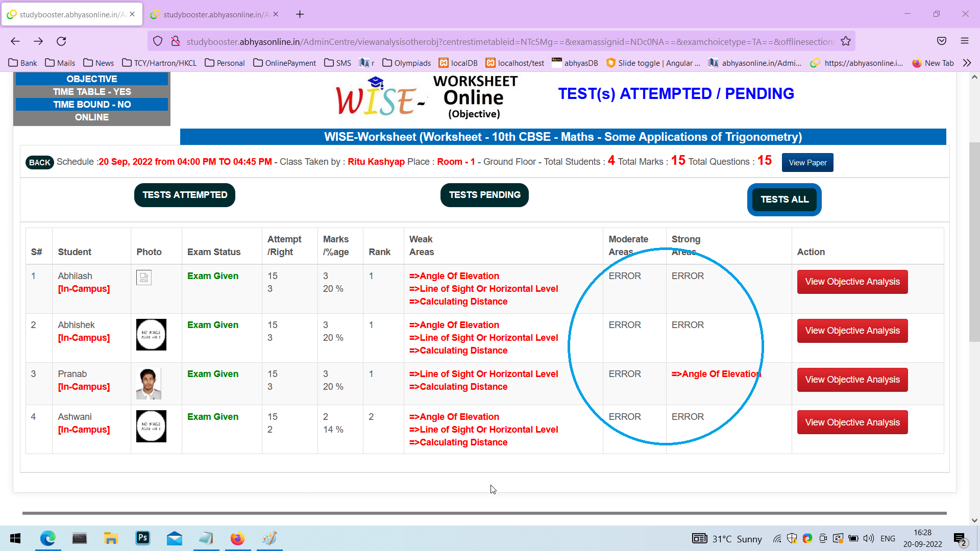Viewport: 980px width, 551px height.
Task: Show the TESTS ATTEMPTED list
Action: 184,195
